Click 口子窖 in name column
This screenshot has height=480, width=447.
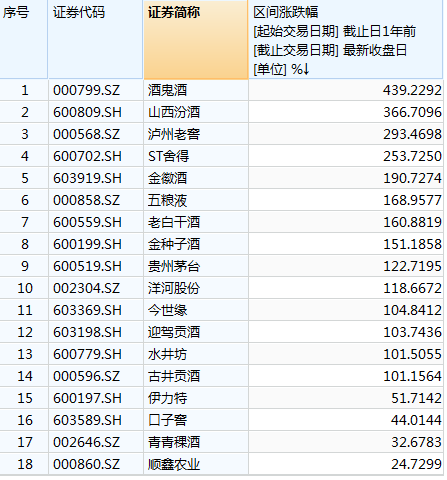168,420
